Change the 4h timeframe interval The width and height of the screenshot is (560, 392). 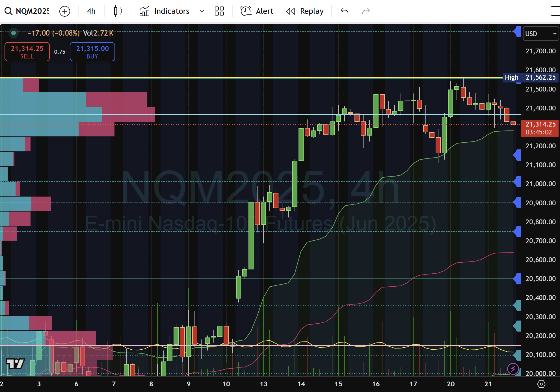tap(91, 11)
